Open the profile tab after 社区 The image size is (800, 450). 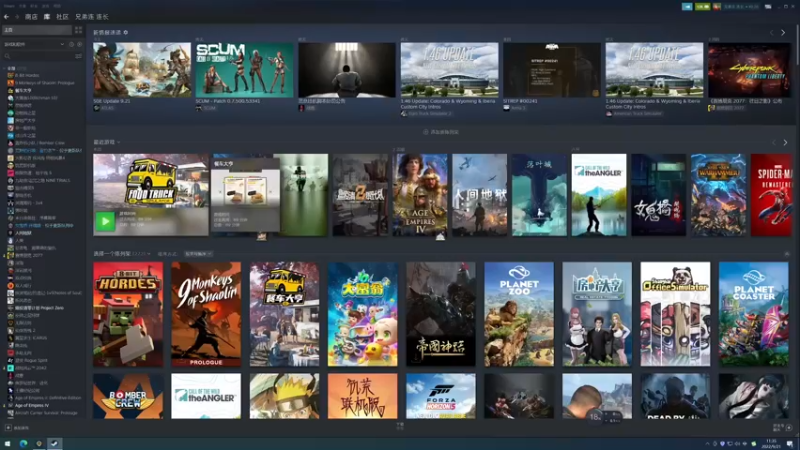92,17
